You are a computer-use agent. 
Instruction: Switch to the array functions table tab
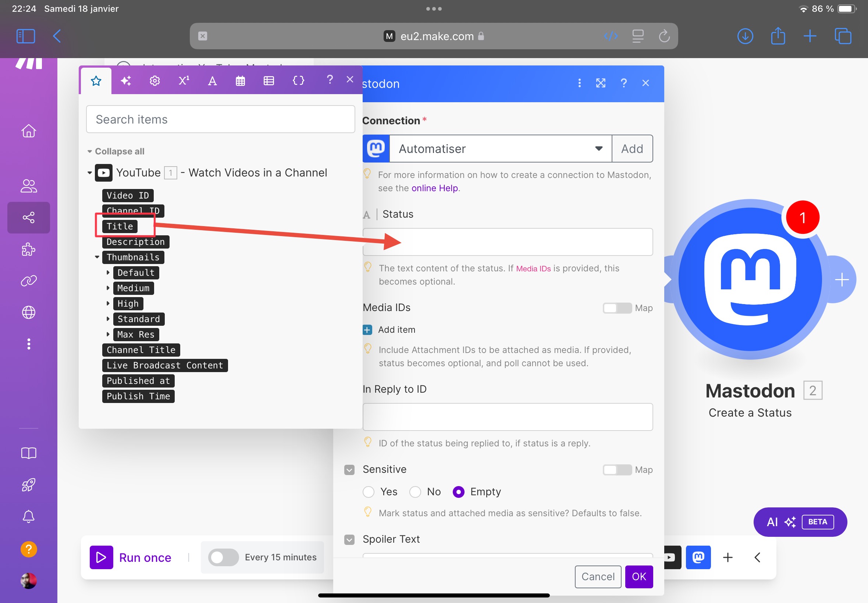269,81
